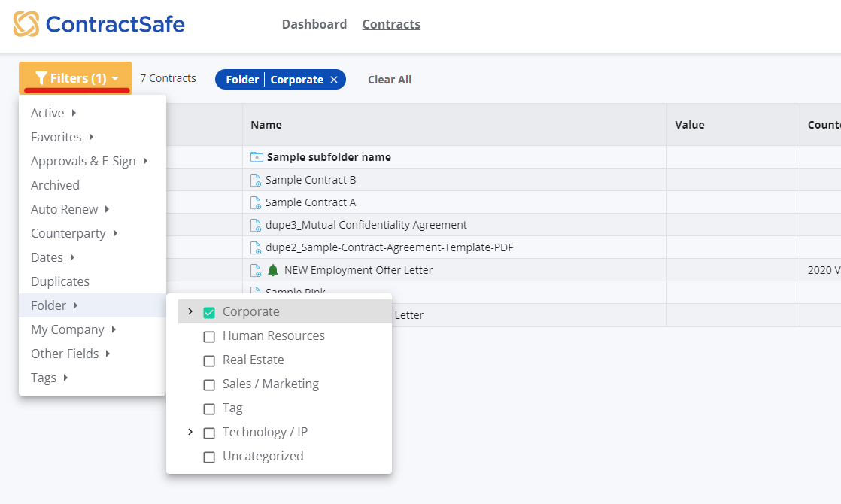841x504 pixels.
Task: Enable the Real Estate folder filter
Action: pyautogui.click(x=208, y=360)
